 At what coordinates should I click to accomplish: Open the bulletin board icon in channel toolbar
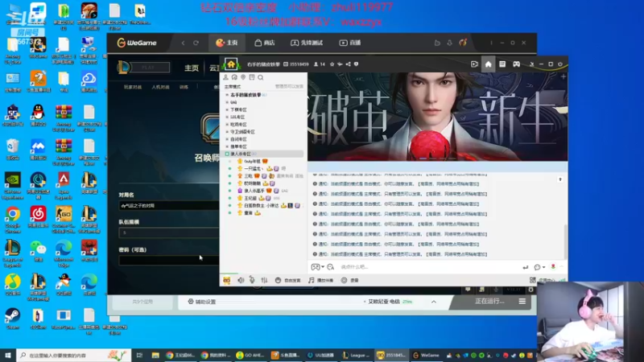252,77
